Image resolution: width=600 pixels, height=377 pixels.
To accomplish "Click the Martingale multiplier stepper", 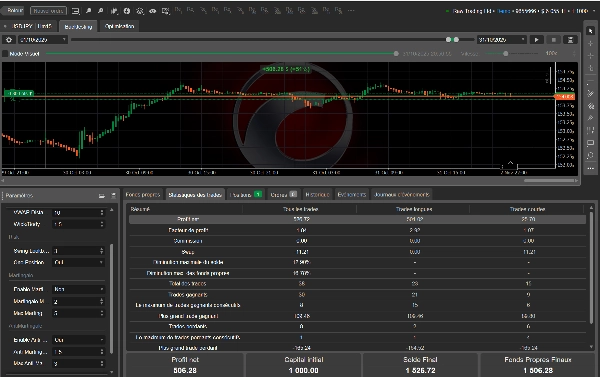I will pos(102,302).
